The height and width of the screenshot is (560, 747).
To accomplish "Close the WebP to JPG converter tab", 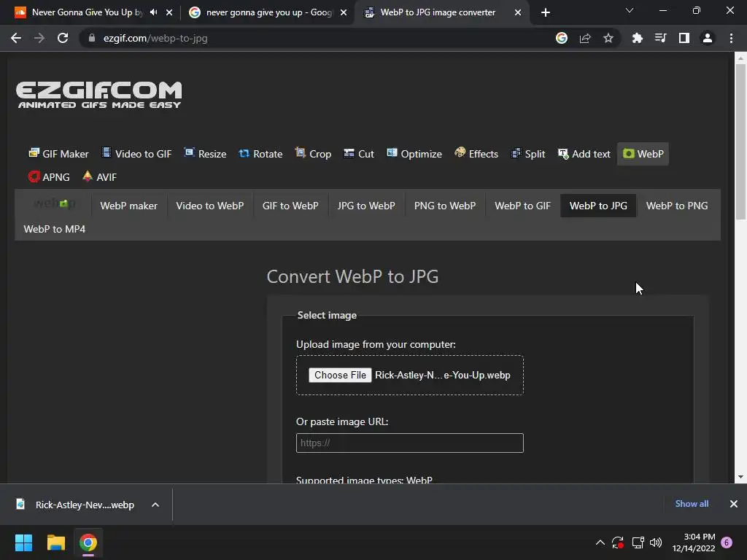I will (x=518, y=12).
